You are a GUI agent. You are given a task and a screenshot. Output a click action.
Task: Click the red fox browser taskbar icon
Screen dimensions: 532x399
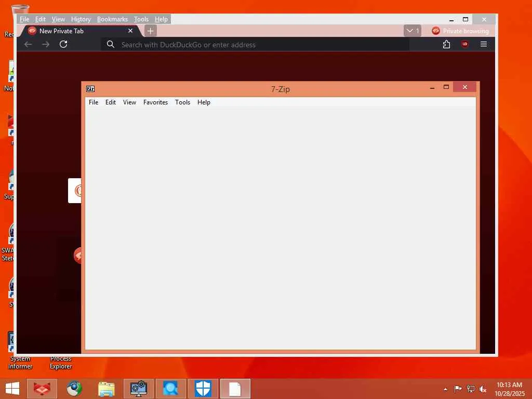point(42,389)
